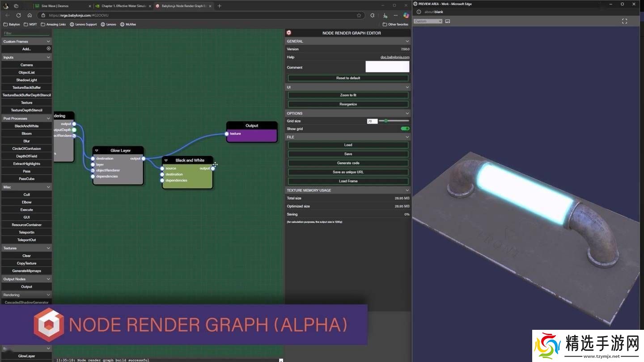This screenshot has width=644, height=362.
Task: Click the fullscreen icon in the preview area
Action: pos(624,21)
